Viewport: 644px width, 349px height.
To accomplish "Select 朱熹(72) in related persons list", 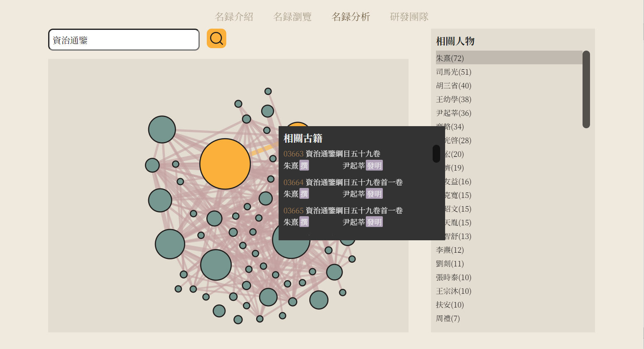I will pyautogui.click(x=509, y=58).
